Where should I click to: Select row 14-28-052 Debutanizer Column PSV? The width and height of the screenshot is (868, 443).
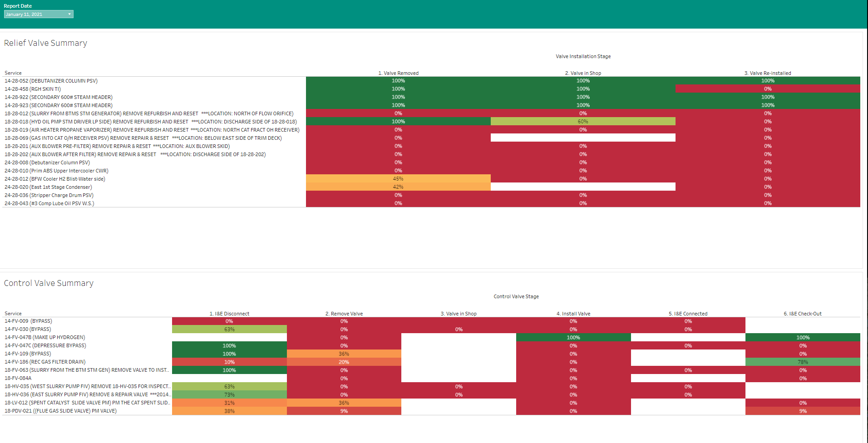coord(51,81)
